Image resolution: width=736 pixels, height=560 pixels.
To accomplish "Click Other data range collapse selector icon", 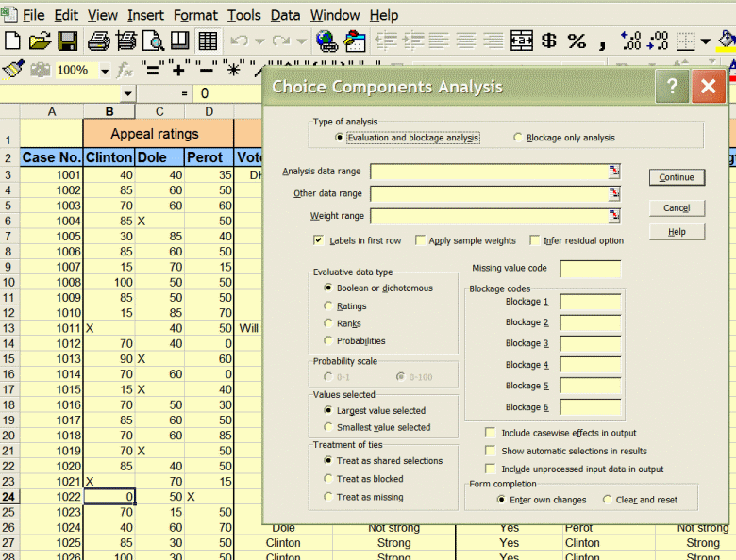I will click(x=614, y=193).
